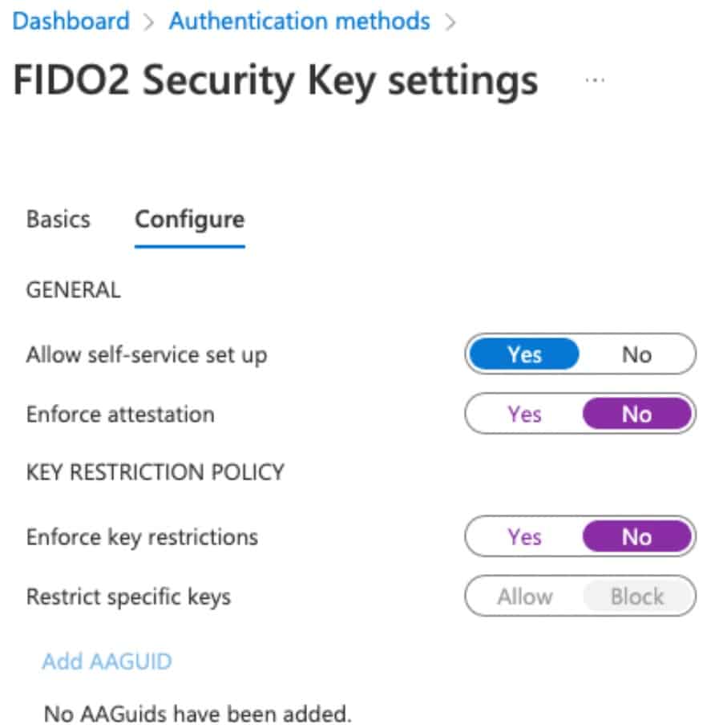The width and height of the screenshot is (719, 728).
Task: Click the chevron after Dashboard breadcrumb
Action: [149, 22]
